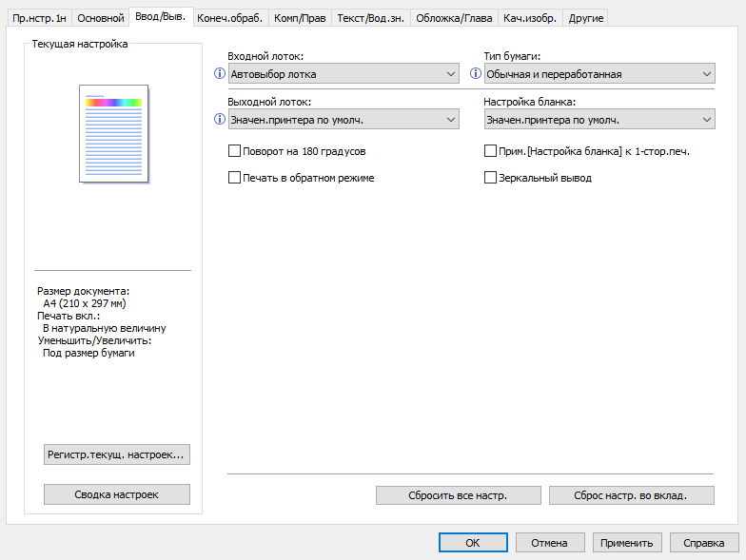Click В натуральную величину text
746x560 pixels.
tap(105, 328)
